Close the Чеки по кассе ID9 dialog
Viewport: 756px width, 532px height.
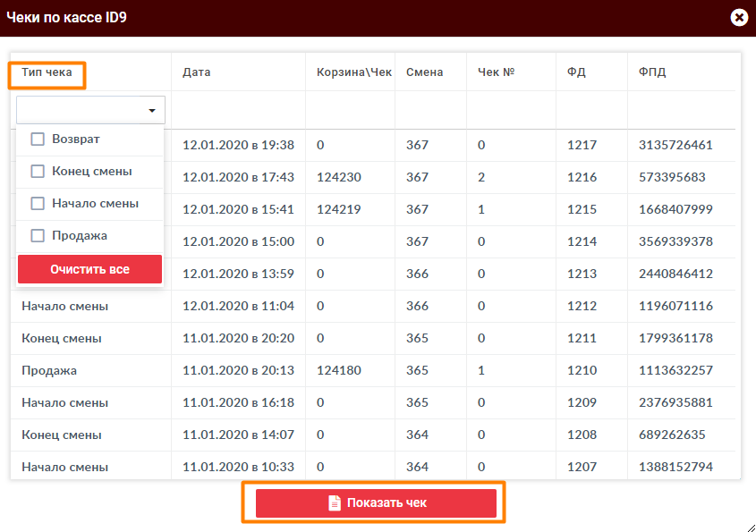pos(738,18)
